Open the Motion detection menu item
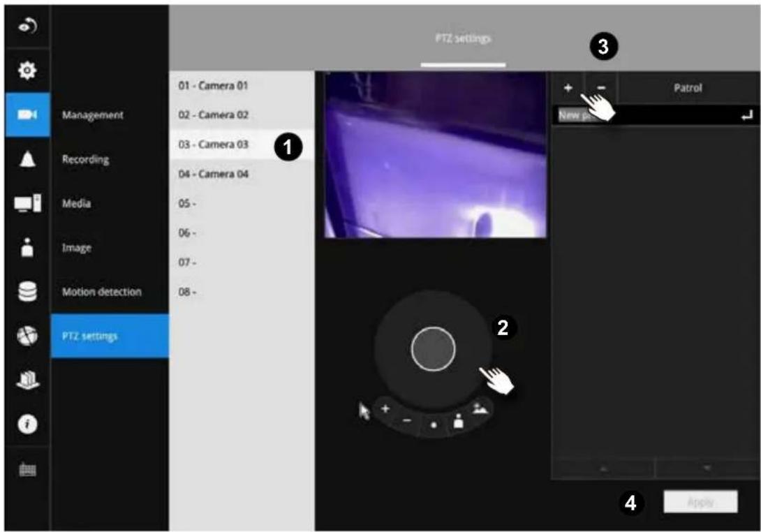 pos(102,292)
